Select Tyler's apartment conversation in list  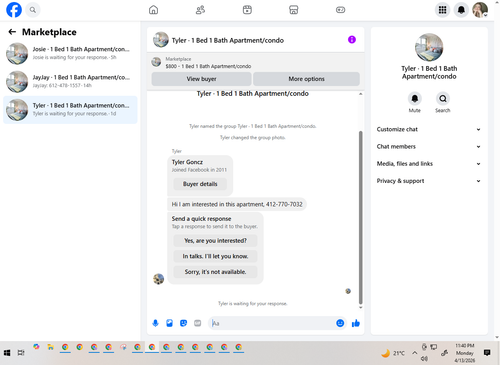tap(70, 110)
